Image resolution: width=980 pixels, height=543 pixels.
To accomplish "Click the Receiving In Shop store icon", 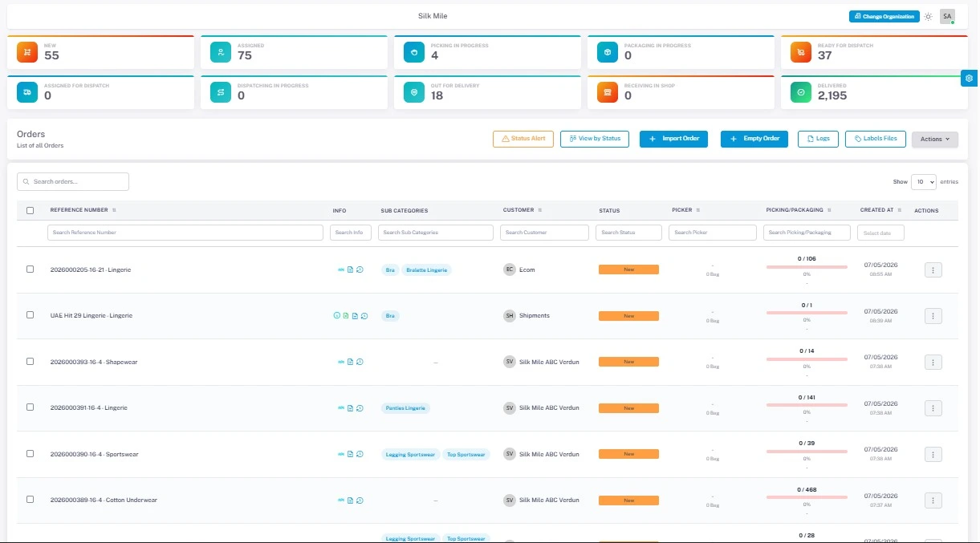I will [608, 92].
